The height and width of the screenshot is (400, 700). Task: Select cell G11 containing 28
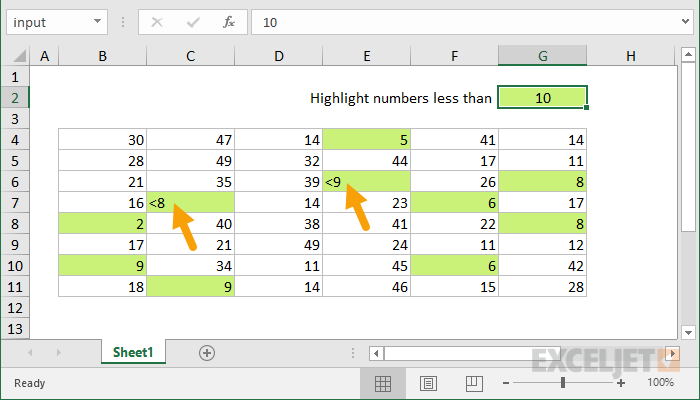[542, 287]
